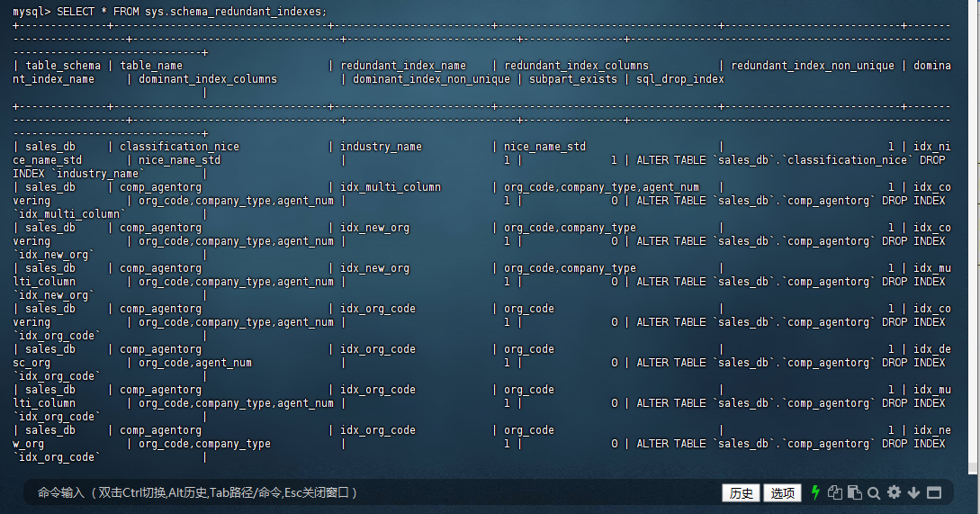
Task: Click the redundant_index_columns column header
Action: [576, 66]
